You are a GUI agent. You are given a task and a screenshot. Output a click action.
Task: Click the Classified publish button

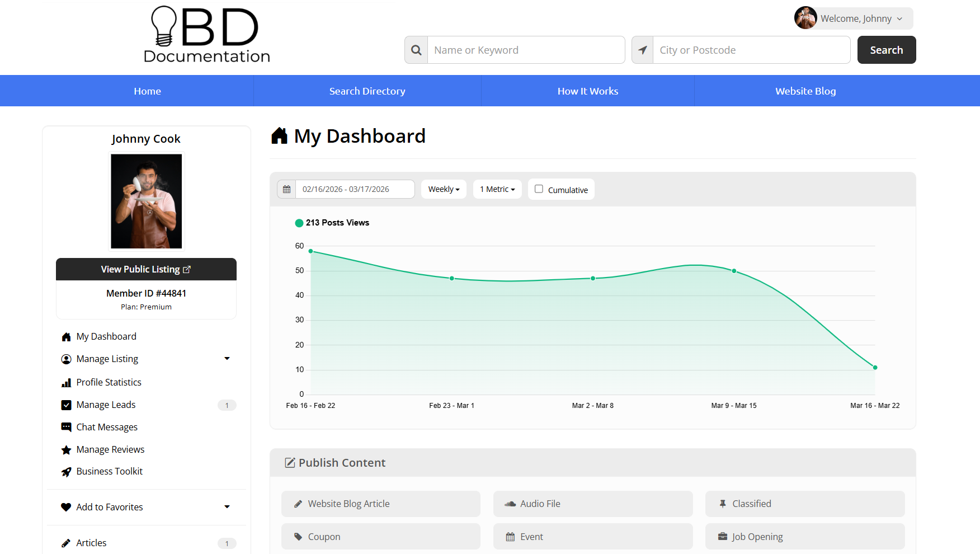point(805,504)
